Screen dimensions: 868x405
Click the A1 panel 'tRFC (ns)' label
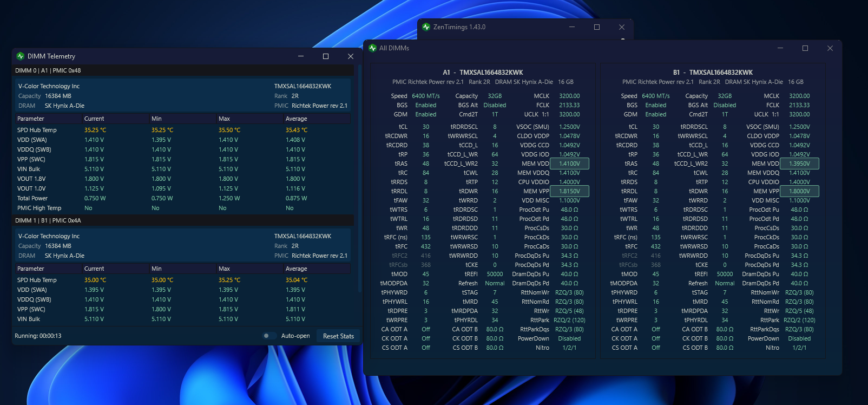[396, 237]
